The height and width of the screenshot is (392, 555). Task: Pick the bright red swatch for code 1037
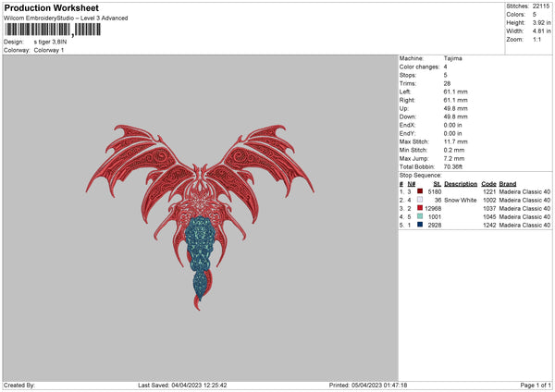pos(419,208)
